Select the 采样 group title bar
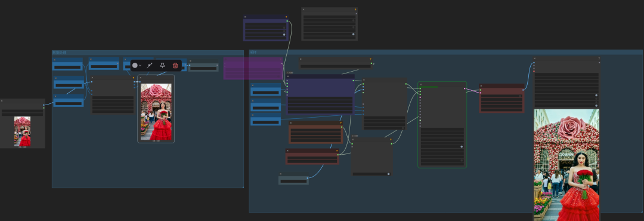The width and height of the screenshot is (644, 221). click(x=445, y=53)
